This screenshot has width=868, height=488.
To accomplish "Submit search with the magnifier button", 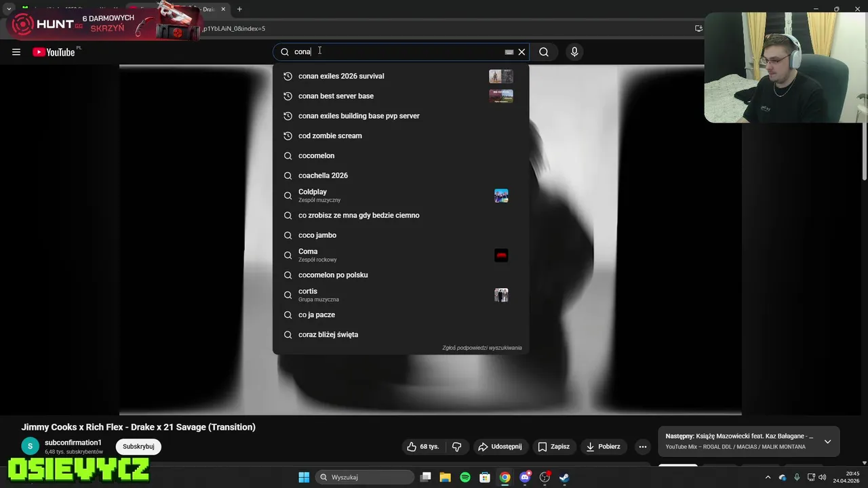I will [x=544, y=52].
